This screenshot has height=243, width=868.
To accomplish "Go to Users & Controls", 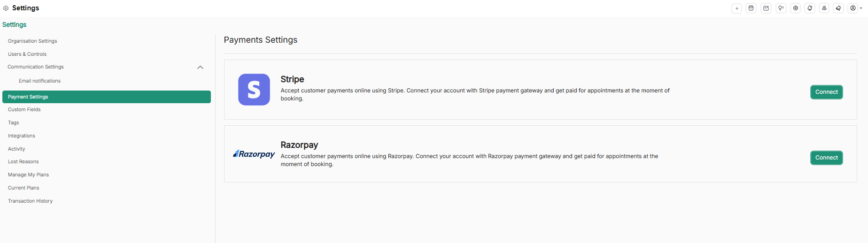I will pyautogui.click(x=27, y=54).
